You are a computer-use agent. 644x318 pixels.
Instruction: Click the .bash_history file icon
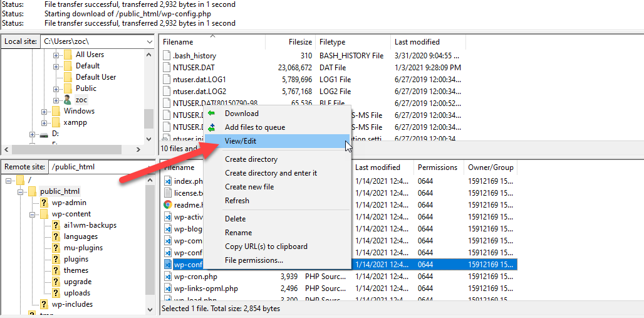pos(167,56)
